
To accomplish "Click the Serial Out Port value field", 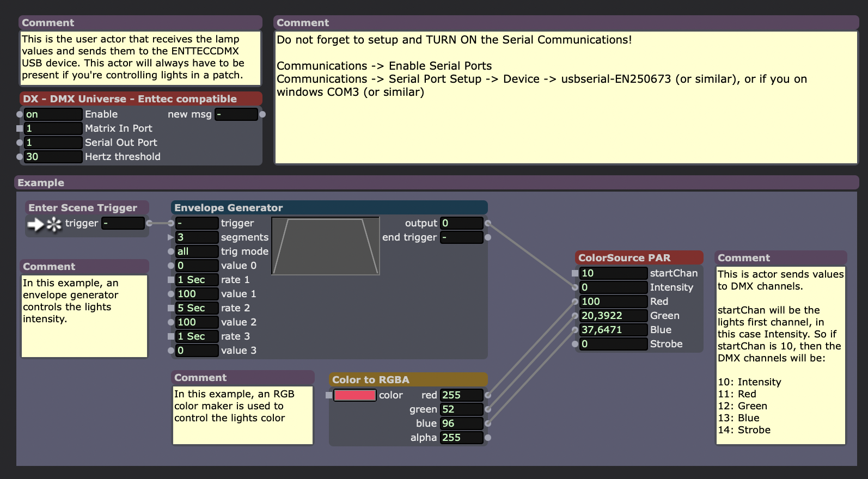I will tap(53, 143).
